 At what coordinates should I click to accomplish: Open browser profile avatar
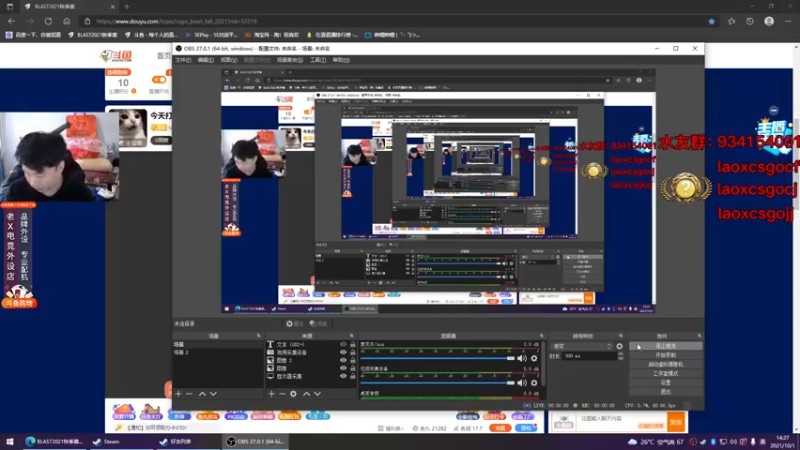[x=769, y=21]
